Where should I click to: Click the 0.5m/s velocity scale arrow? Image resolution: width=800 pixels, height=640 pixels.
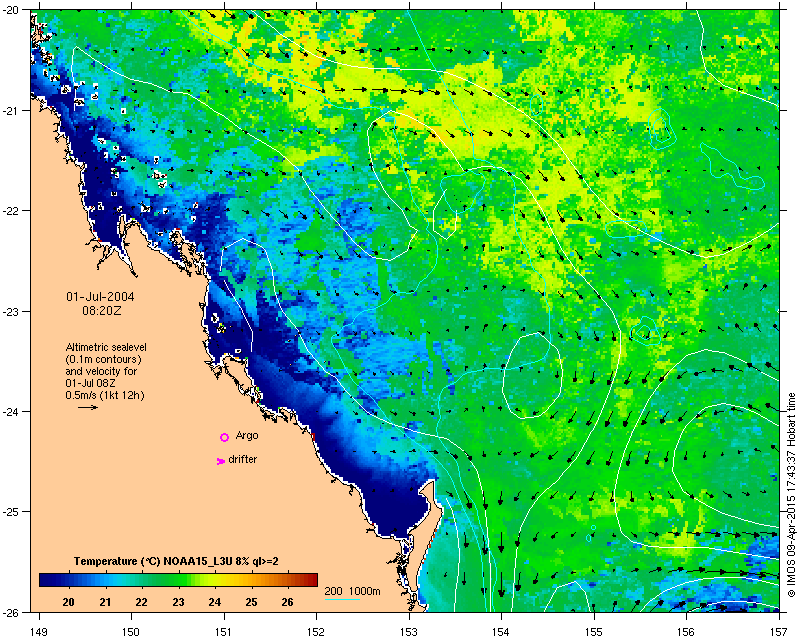[x=88, y=407]
